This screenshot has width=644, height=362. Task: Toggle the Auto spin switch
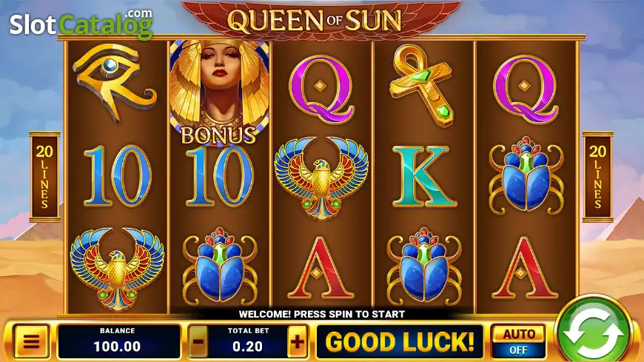[x=519, y=342]
